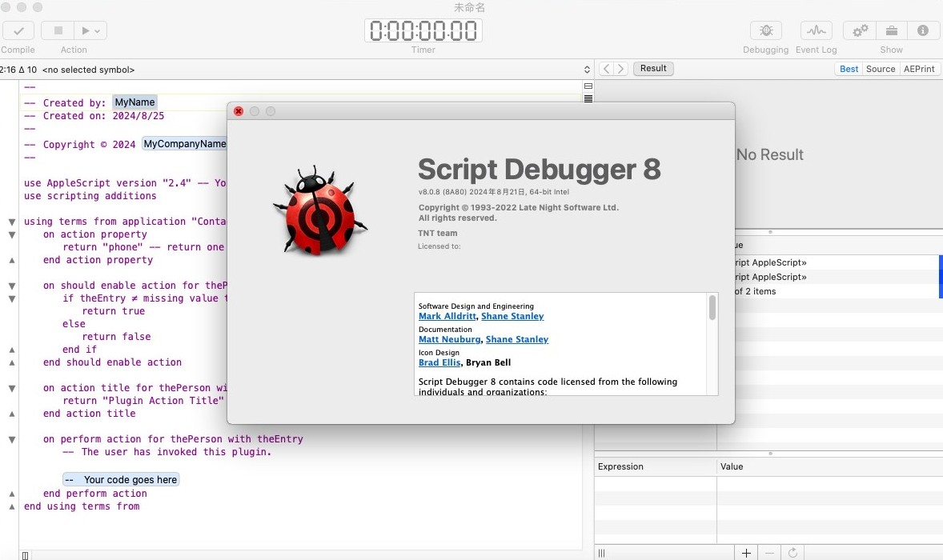Click the Show gears icon
Screen dimensions: 943x560
coord(860,30)
